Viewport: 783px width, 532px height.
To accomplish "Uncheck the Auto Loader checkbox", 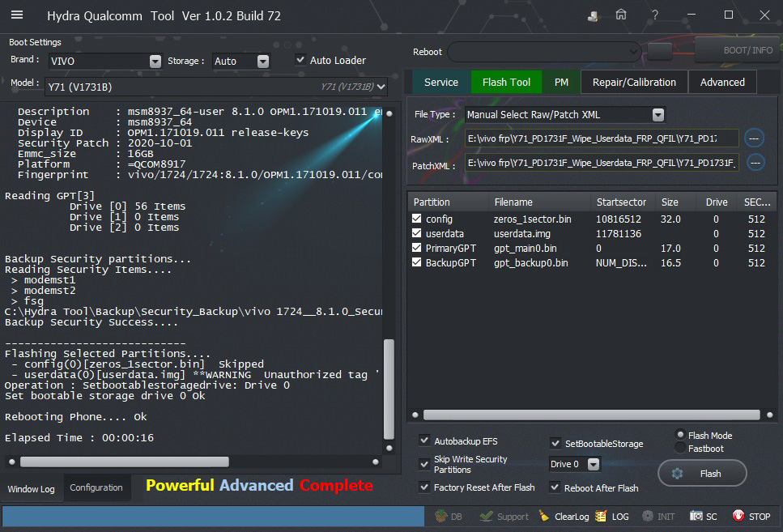I will tap(300, 60).
